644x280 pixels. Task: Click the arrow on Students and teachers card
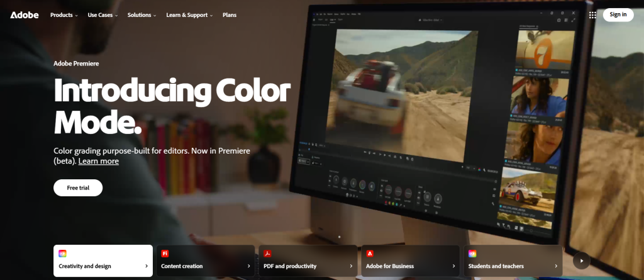[x=556, y=266]
